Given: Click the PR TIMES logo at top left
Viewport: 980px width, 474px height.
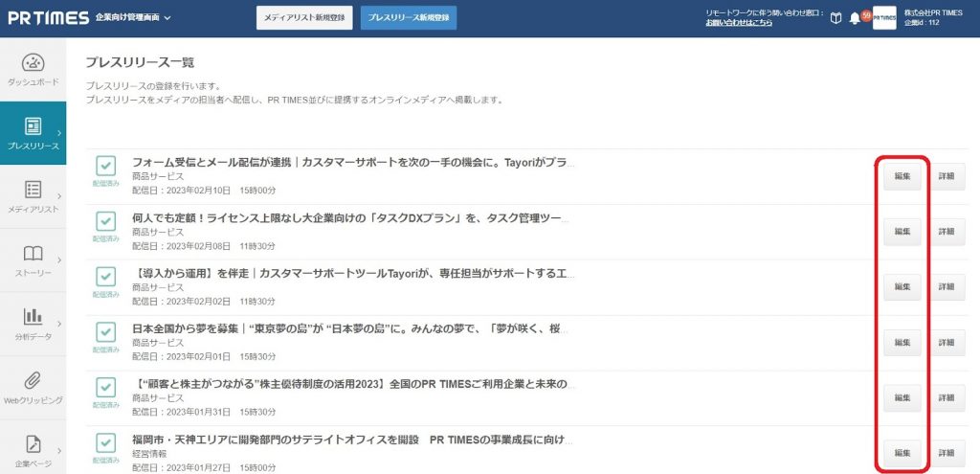Looking at the screenshot, I should [48, 17].
